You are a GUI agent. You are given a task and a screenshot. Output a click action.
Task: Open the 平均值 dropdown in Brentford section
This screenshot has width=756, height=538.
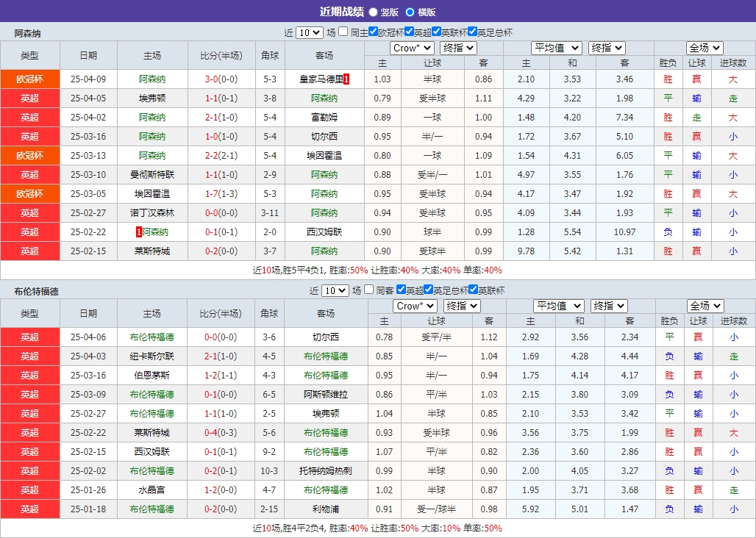pyautogui.click(x=557, y=305)
